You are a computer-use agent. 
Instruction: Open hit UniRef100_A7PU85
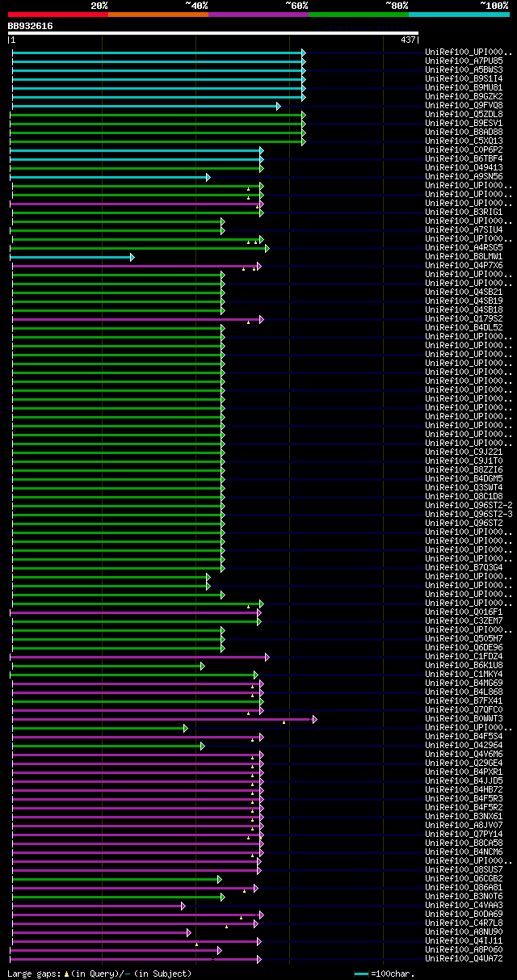pos(464,61)
